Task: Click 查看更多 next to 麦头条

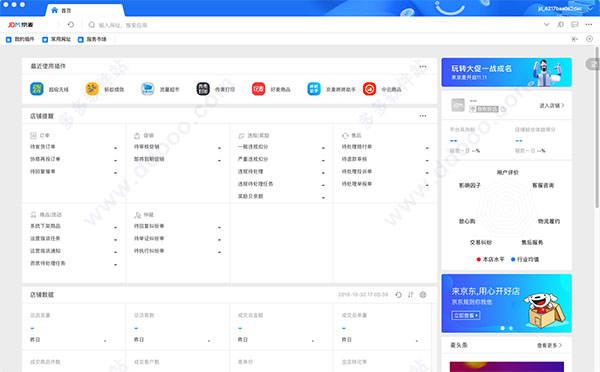Action: coord(549,345)
